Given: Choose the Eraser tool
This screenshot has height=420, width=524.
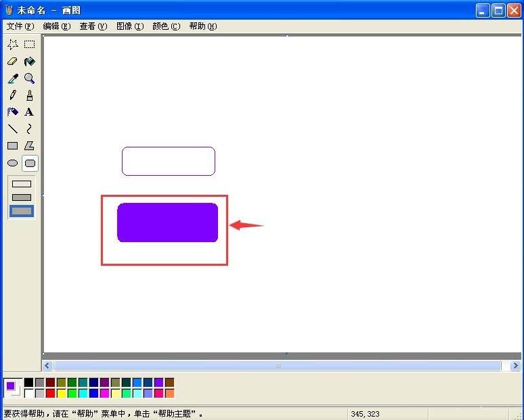Looking at the screenshot, I should click(13, 62).
